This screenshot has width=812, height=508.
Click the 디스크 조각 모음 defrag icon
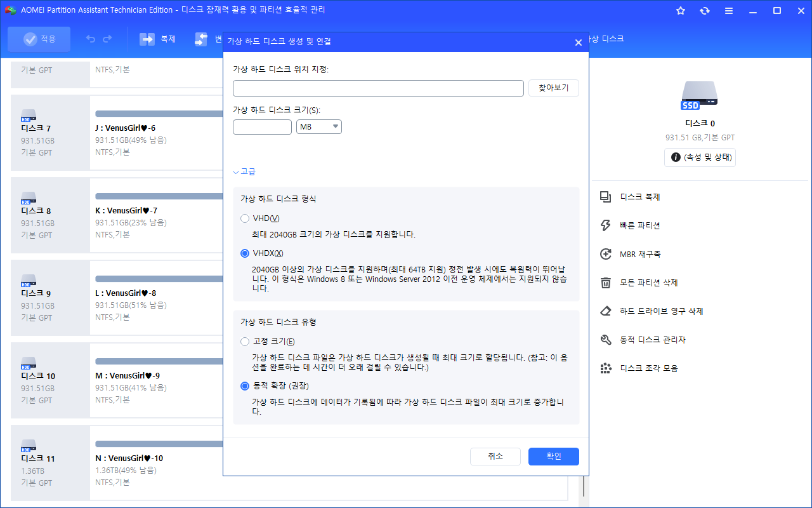tap(606, 368)
